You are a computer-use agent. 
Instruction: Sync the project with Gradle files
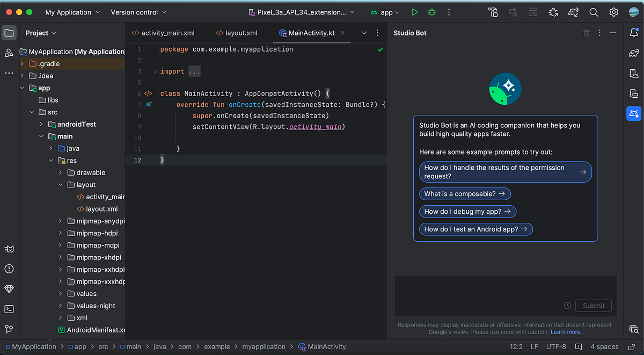click(x=573, y=12)
